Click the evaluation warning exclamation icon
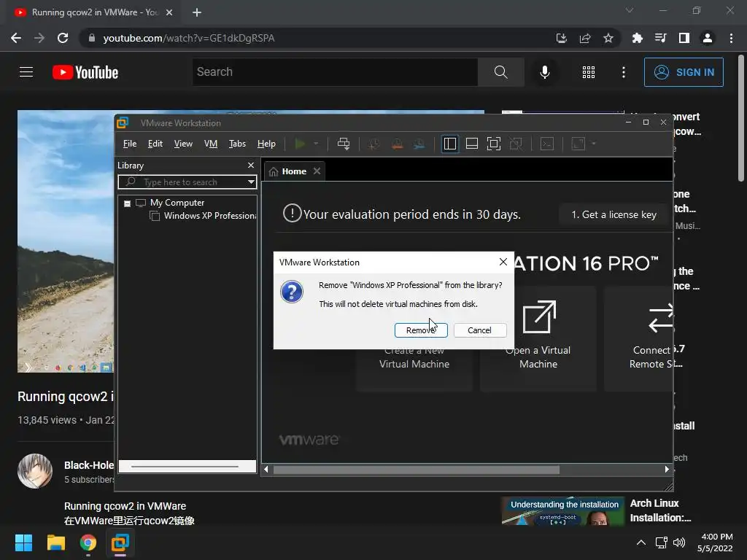This screenshot has height=560, width=747. [x=292, y=214]
